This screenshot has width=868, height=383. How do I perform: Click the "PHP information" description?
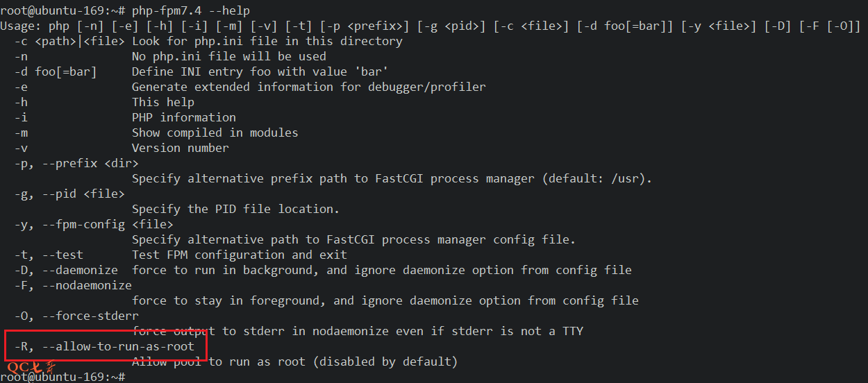(183, 117)
